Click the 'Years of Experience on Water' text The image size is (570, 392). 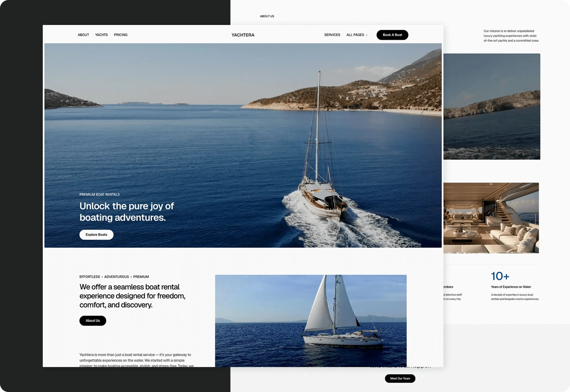tap(511, 287)
